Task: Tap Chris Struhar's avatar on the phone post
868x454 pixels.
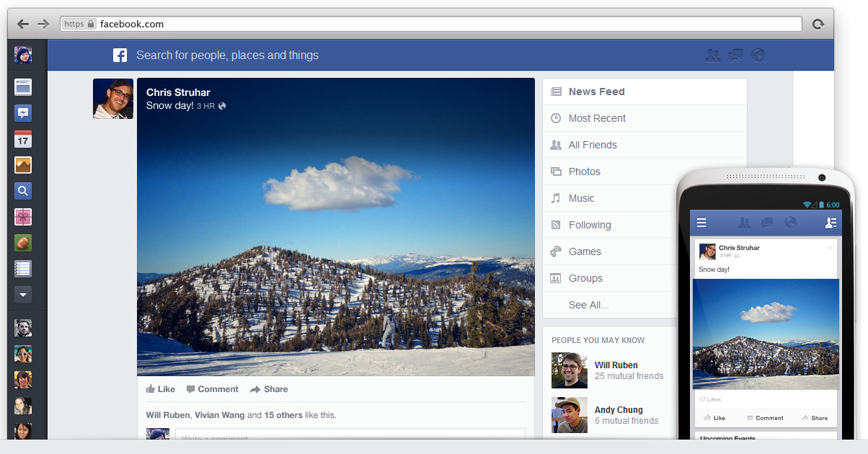Action: pos(707,252)
